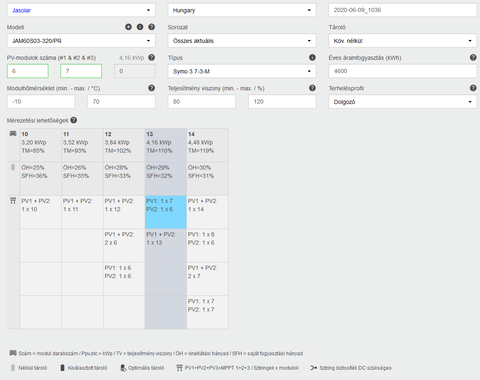This screenshot has width=480, height=380.
Task: Select the 11 modules column header
Action: coord(82,145)
